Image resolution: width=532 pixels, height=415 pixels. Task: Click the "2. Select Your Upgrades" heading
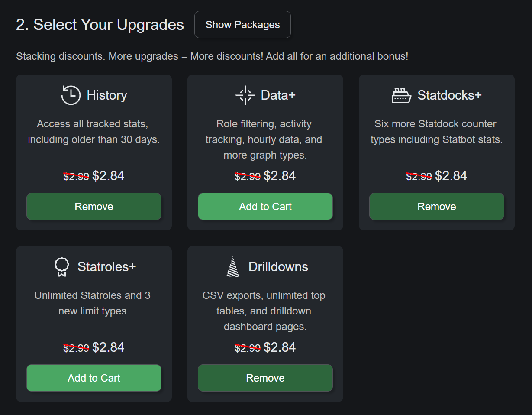coord(100,25)
